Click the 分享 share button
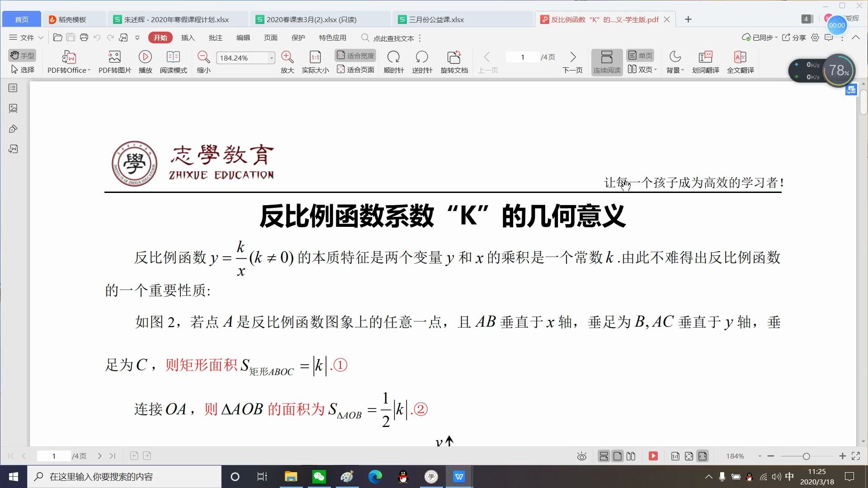Viewport: 868px width, 488px height. pyautogui.click(x=794, y=38)
